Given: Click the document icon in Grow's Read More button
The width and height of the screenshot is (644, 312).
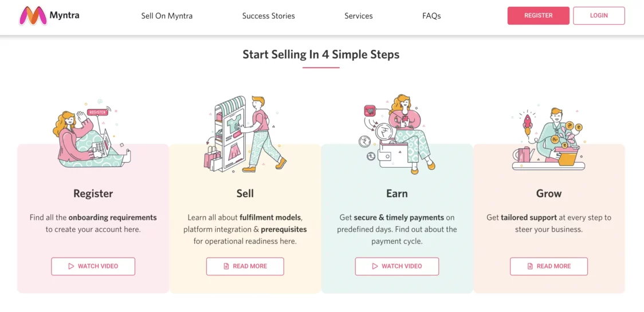Looking at the screenshot, I should point(530,266).
